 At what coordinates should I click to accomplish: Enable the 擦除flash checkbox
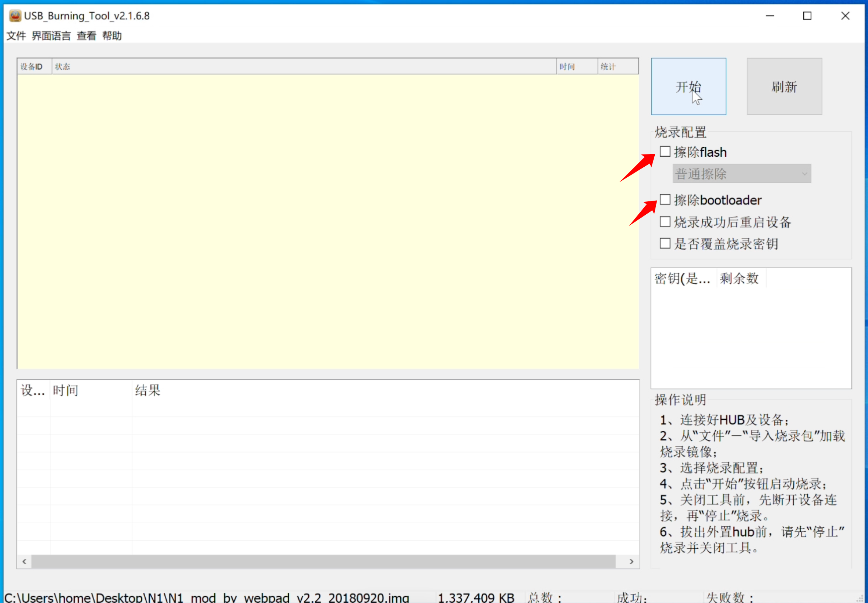665,152
